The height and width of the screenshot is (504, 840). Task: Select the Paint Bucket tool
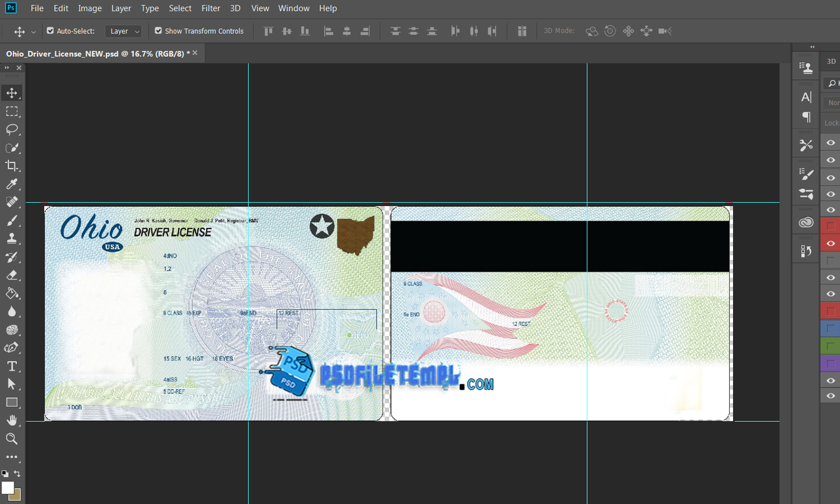(x=12, y=293)
